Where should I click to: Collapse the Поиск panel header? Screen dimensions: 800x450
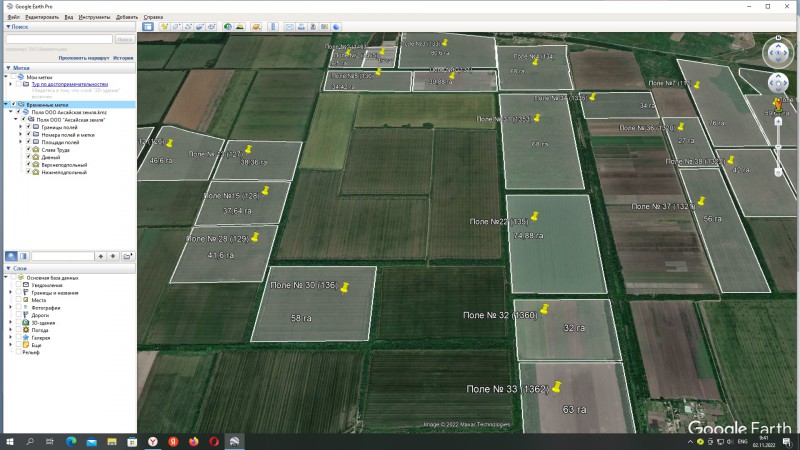(69, 27)
